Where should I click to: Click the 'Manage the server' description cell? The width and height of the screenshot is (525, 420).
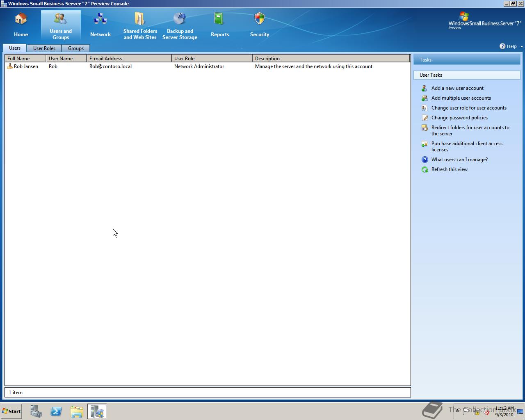[x=314, y=66]
